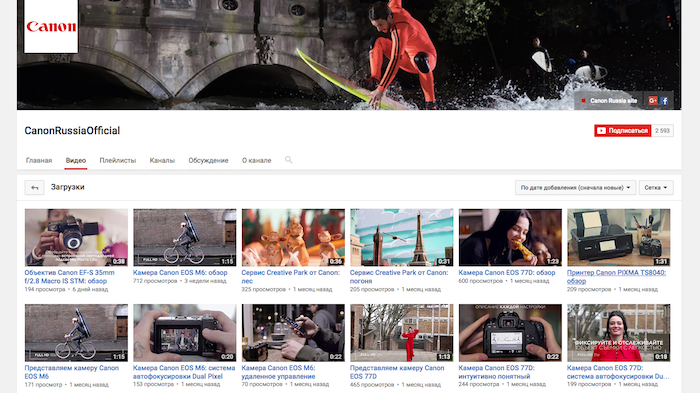Viewport: 700px width, 393px height.
Task: Click the Canon logo channel avatar
Action: tap(51, 26)
